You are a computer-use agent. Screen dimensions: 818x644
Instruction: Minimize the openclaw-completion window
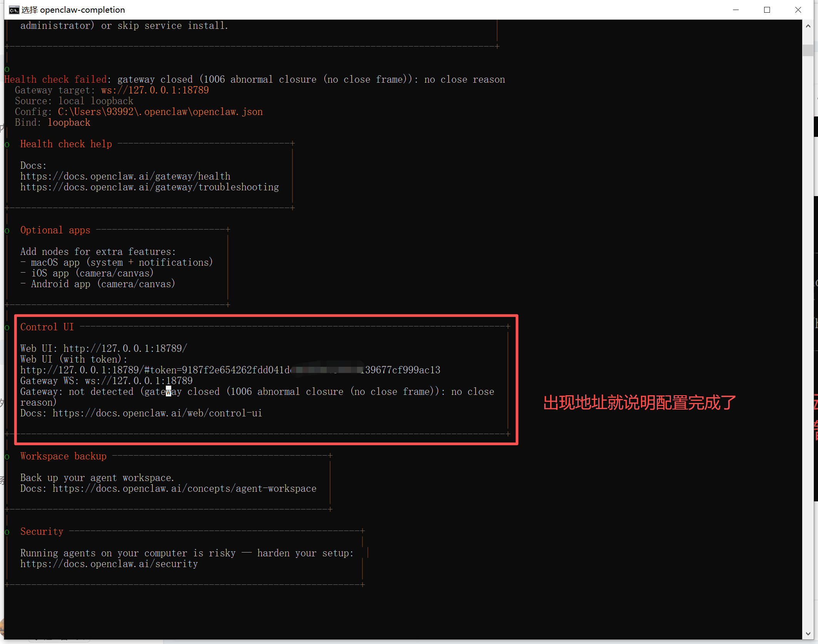pyautogui.click(x=736, y=10)
